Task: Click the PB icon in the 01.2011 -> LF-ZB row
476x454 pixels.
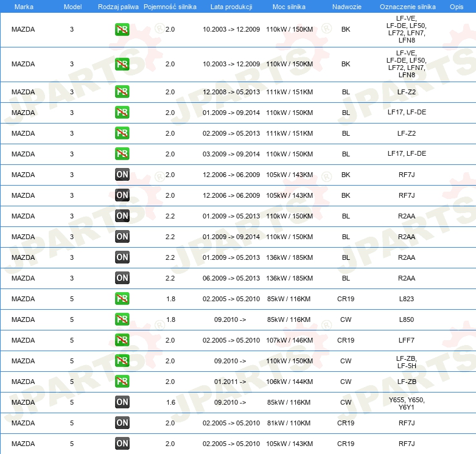Action: coord(122,382)
